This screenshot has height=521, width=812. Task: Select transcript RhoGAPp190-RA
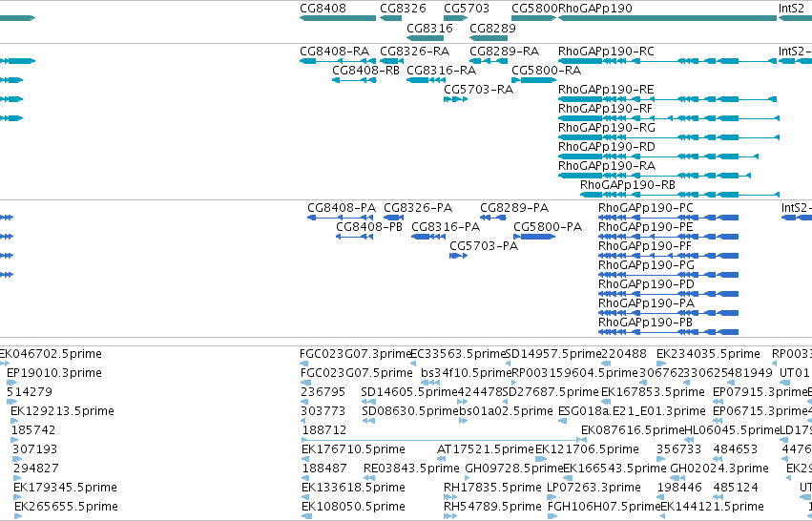655,177
